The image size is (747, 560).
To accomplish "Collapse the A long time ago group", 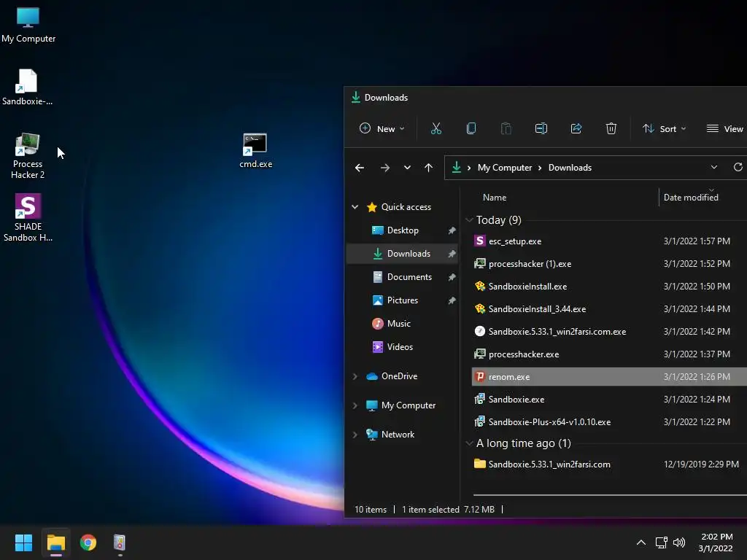I will pos(469,443).
